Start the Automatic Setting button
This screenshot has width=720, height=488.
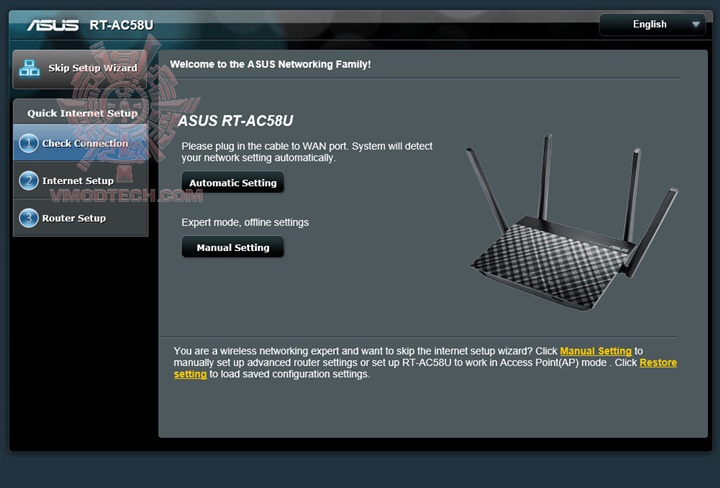point(233,183)
